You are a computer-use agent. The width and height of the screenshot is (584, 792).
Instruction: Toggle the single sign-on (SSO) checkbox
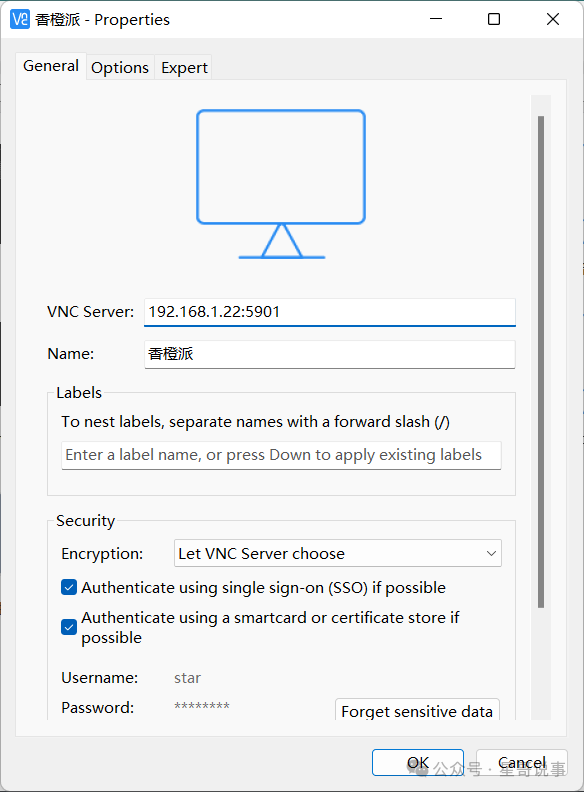click(x=69, y=587)
